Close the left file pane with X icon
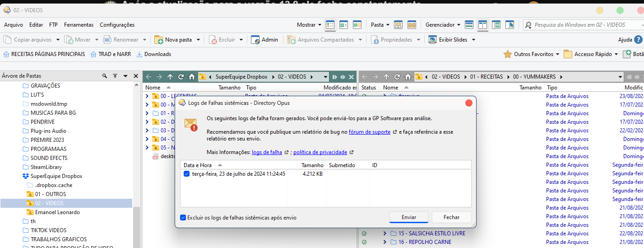Viewport: 644px width, 248px height. tap(351, 77)
